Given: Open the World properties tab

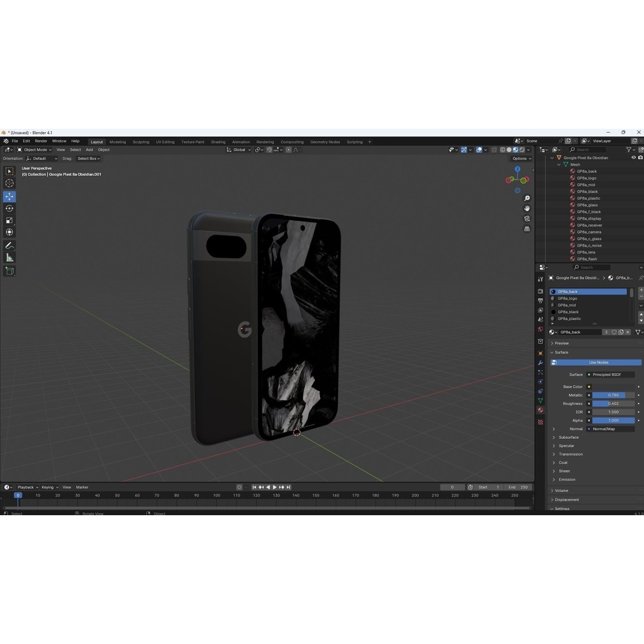Looking at the screenshot, I should [540, 329].
